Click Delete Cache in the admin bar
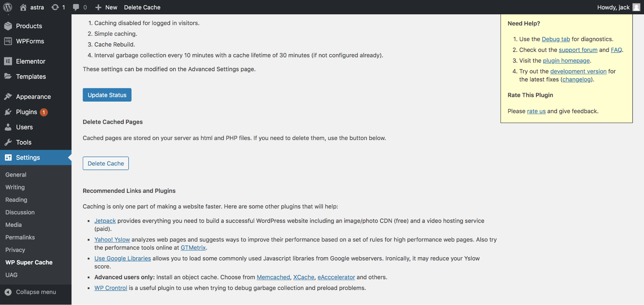Screen dimensions: 644x305 (x=142, y=7)
